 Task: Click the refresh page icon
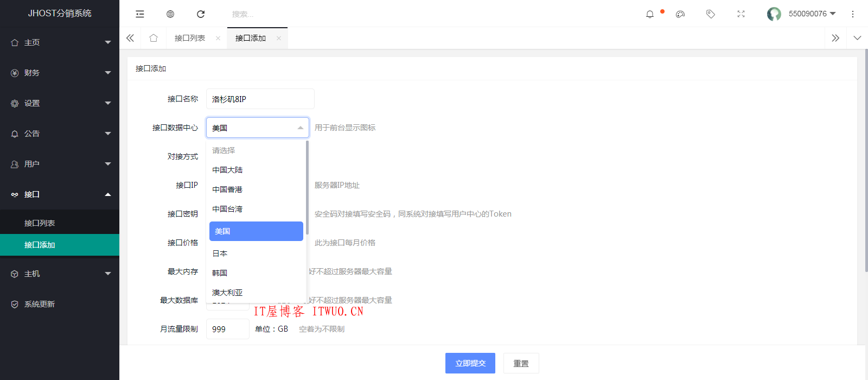[201, 14]
